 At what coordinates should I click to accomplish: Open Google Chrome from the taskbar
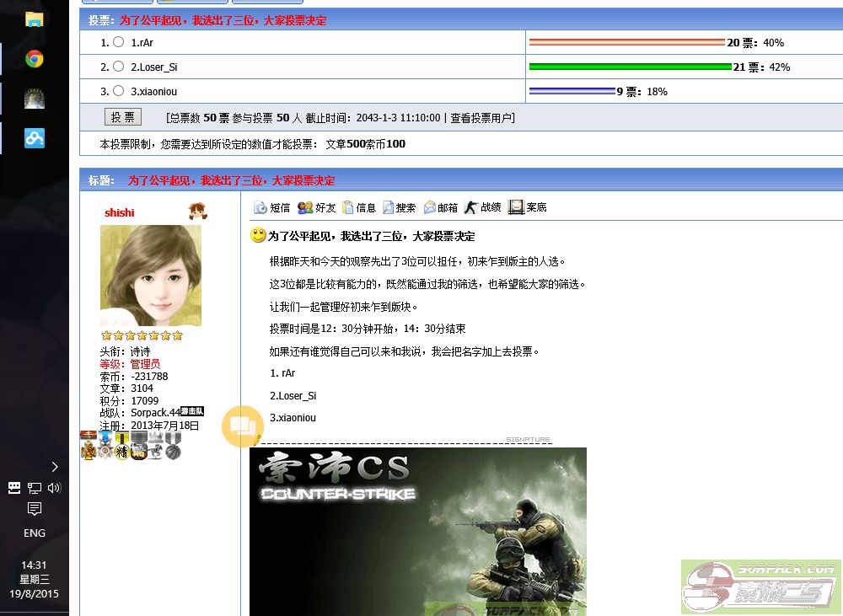(x=35, y=59)
